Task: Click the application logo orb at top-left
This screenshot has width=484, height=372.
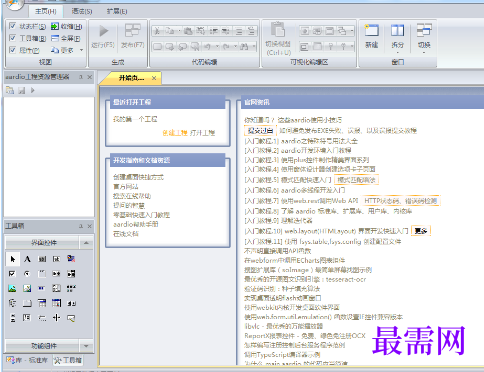Action: click(14, 4)
